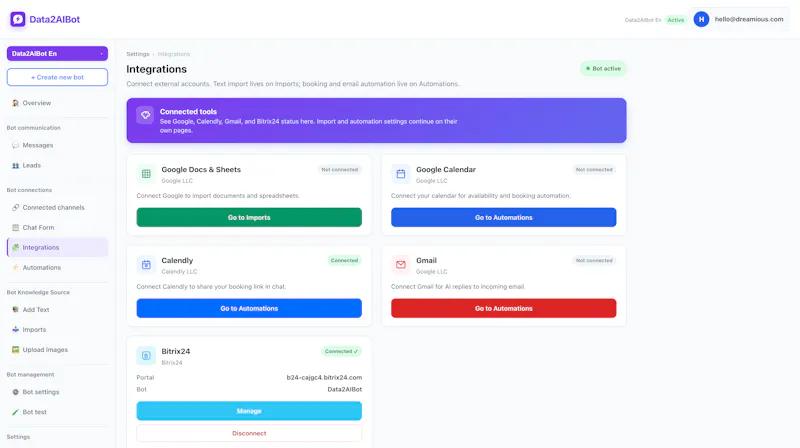Click Not connected badge on Gmail
Viewport: 800px width, 448px height.
(x=594, y=261)
